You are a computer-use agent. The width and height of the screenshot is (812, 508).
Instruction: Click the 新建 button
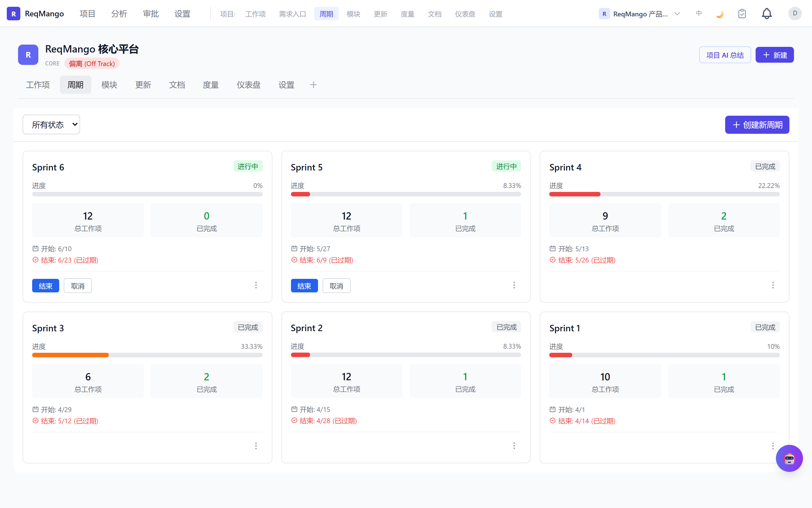click(x=775, y=55)
